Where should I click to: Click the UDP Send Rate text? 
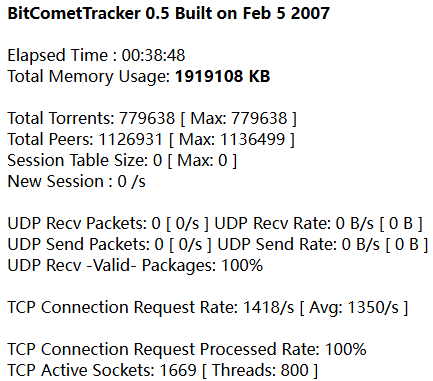point(323,244)
